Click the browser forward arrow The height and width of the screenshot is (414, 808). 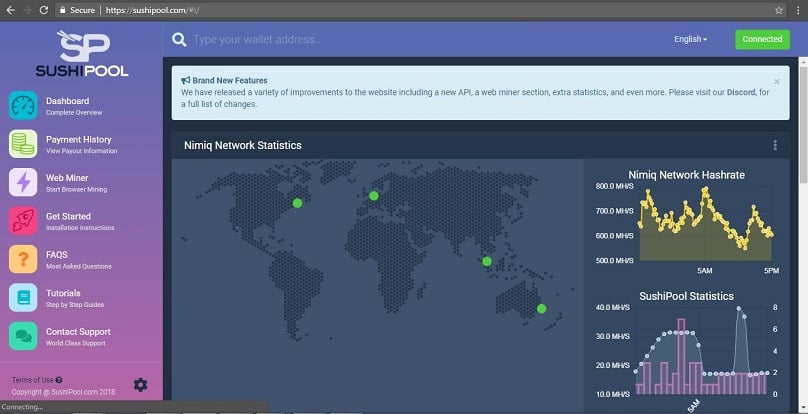tap(28, 10)
